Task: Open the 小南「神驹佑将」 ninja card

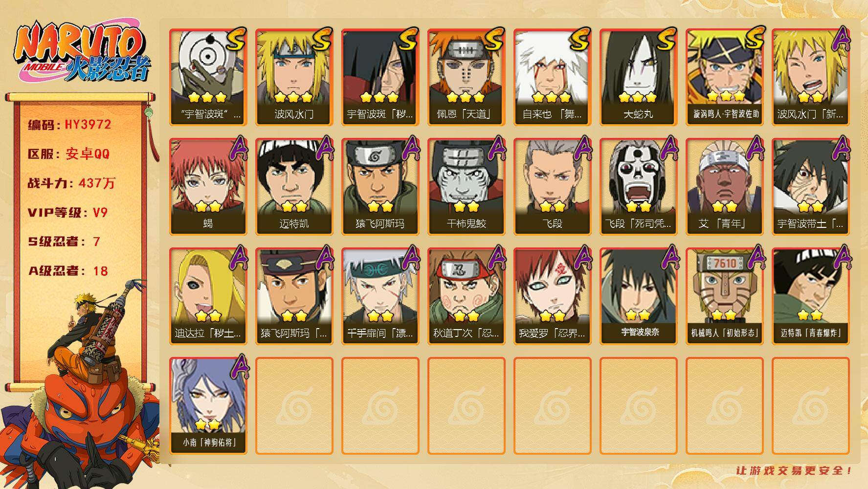Action: [x=208, y=406]
